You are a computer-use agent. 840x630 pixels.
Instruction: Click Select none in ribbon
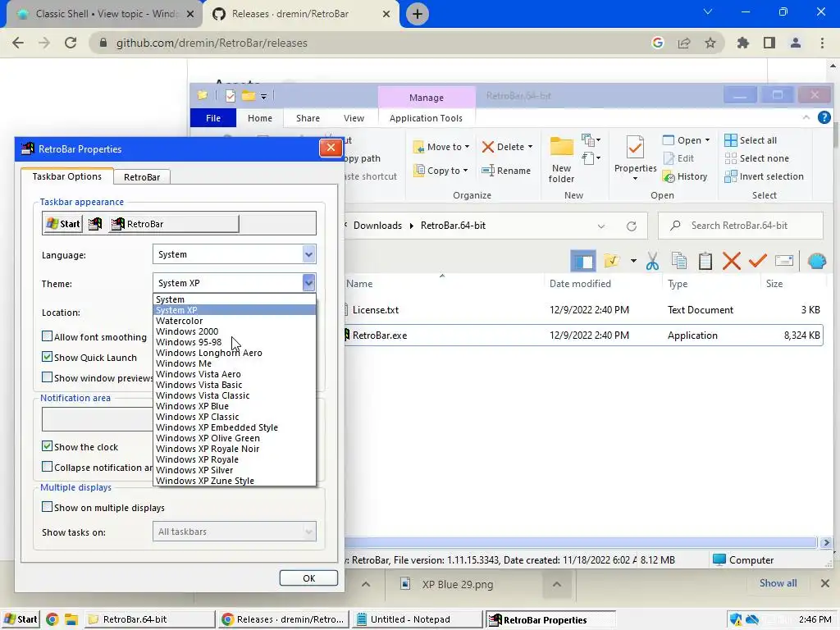pos(757,158)
